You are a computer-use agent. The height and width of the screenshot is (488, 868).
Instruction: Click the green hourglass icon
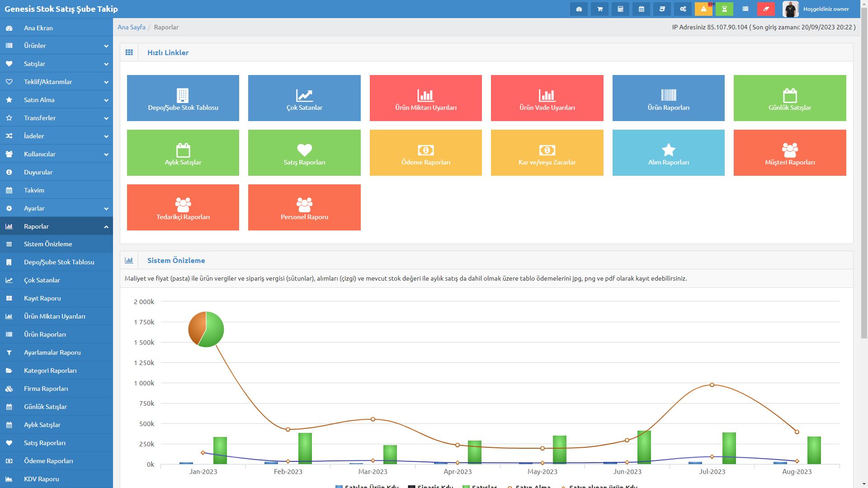[x=724, y=9]
